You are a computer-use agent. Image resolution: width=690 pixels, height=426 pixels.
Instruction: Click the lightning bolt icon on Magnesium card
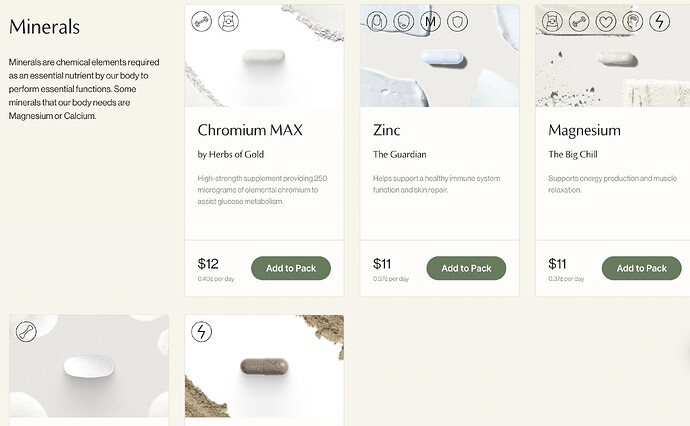[x=659, y=21]
